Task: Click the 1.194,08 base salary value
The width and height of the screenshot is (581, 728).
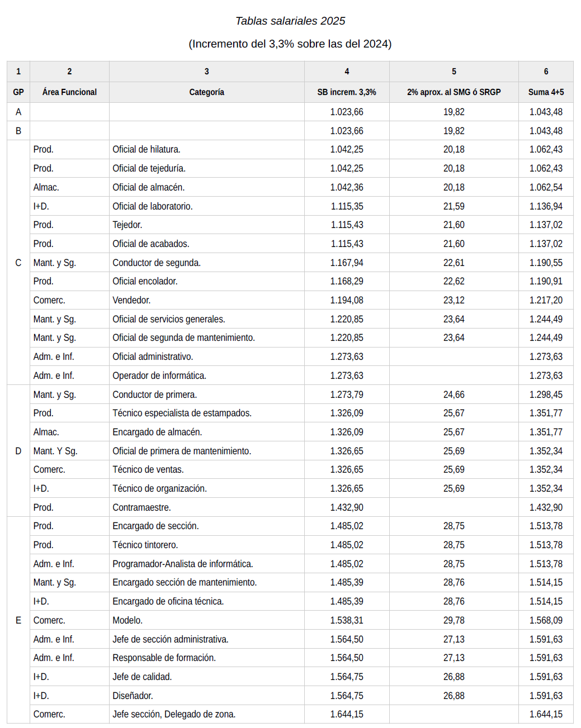Action: coord(346,301)
